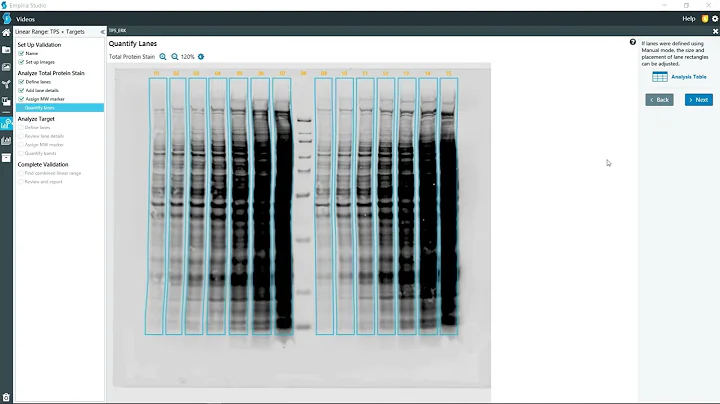Click the Back button
Image resolution: width=720 pixels, height=404 pixels.
click(659, 100)
